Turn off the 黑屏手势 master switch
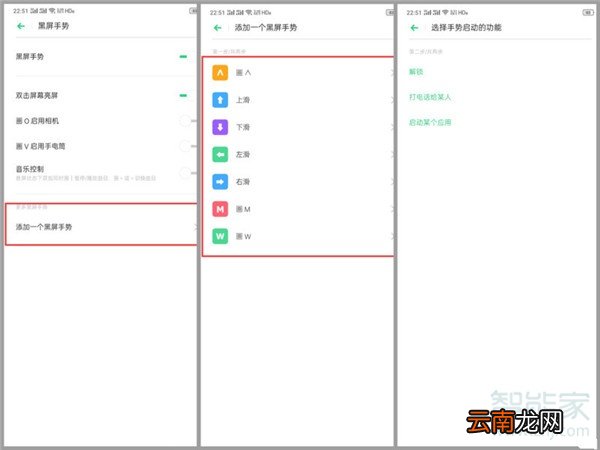 coord(183,57)
